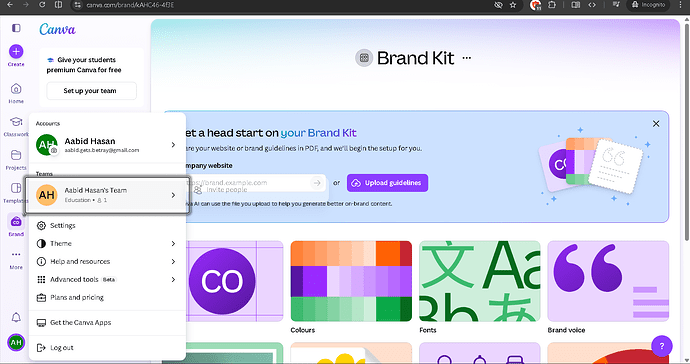Open Plans and pricing
This screenshot has width=690, height=364.
pyautogui.click(x=107, y=298)
